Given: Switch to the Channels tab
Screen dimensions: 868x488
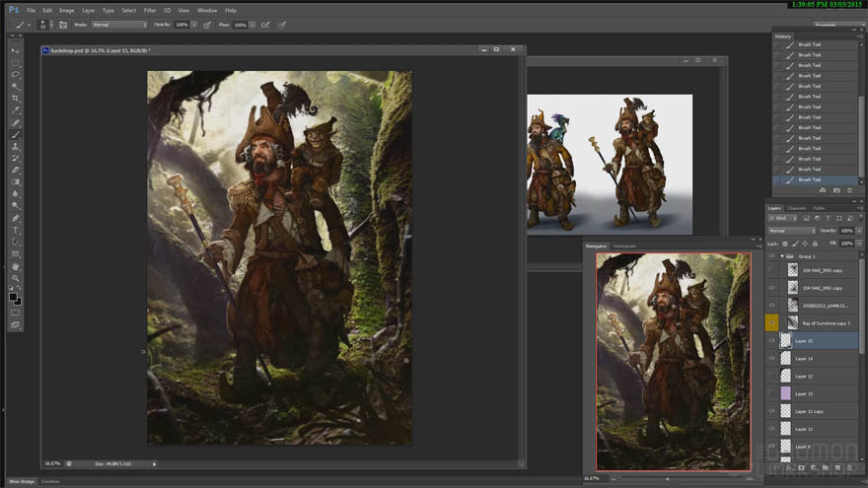Looking at the screenshot, I should click(797, 208).
